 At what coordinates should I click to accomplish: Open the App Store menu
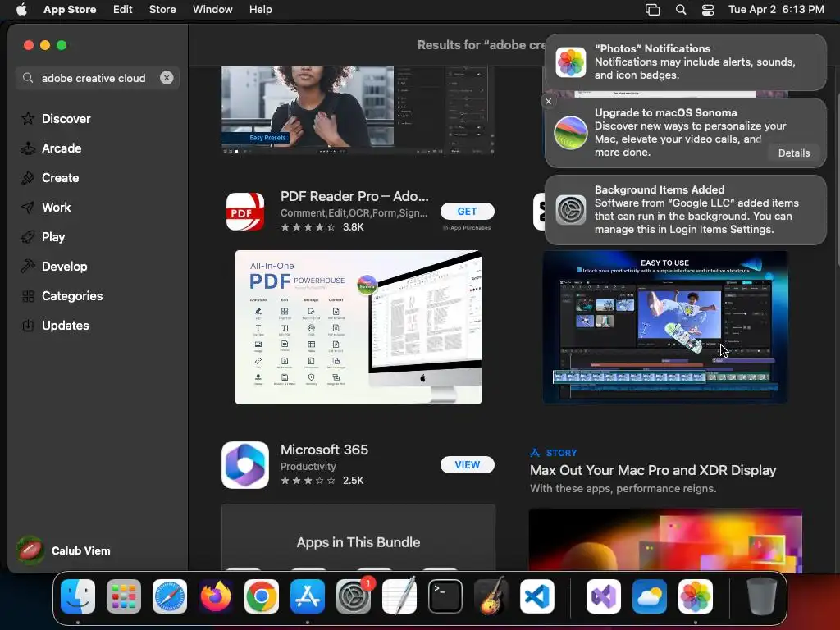coord(70,9)
